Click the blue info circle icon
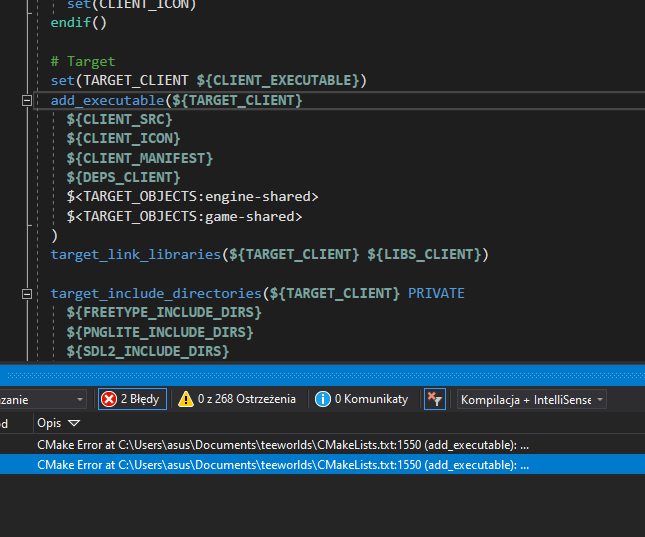 [x=323, y=399]
